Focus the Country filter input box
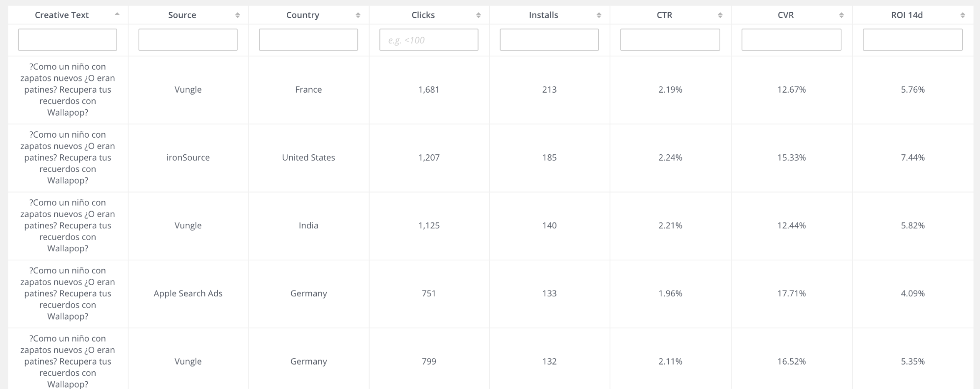 coord(308,40)
